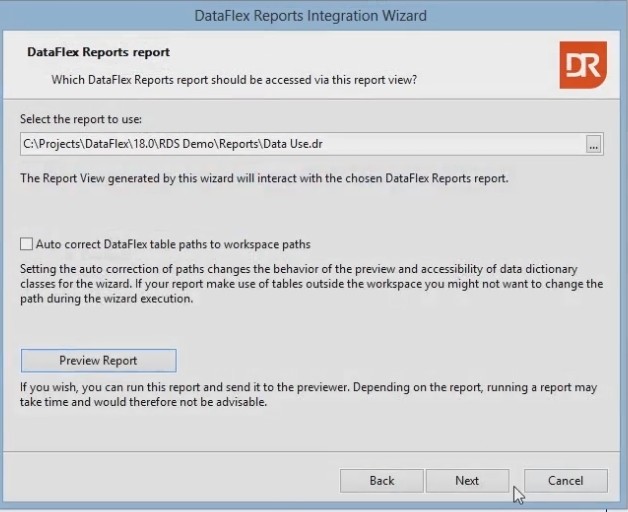Proceed by clicking the Next button
Screen dimensions: 628x512
point(467,480)
